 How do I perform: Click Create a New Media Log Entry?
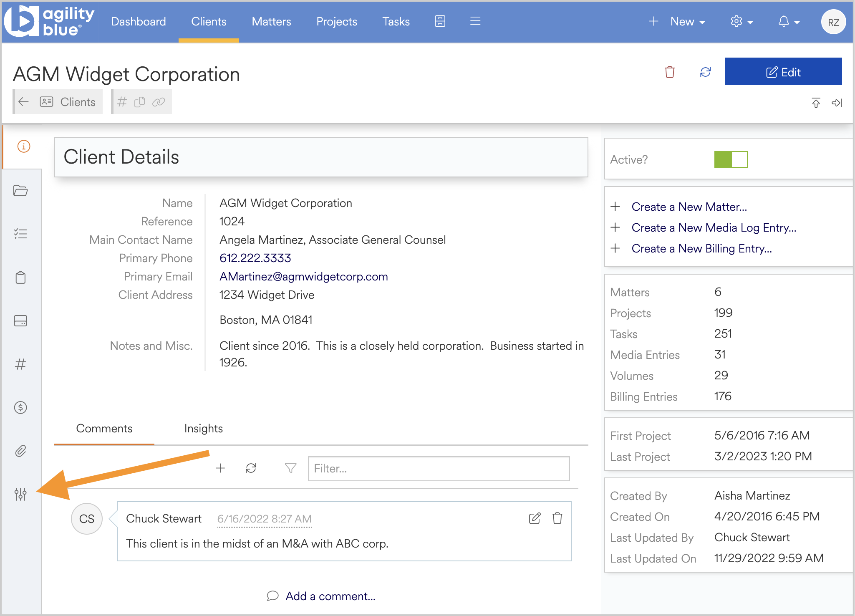point(714,227)
